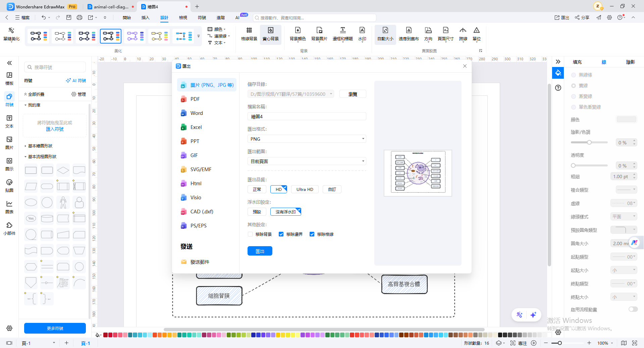The height and width of the screenshot is (348, 644).
Task: Click the 跨線 jump line icon
Action: pyautogui.click(x=463, y=34)
